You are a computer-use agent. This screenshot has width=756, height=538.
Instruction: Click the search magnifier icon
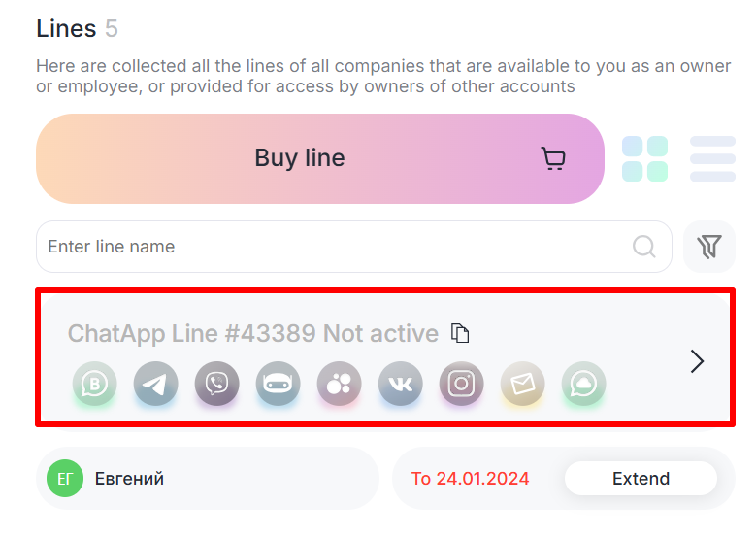pyautogui.click(x=644, y=247)
